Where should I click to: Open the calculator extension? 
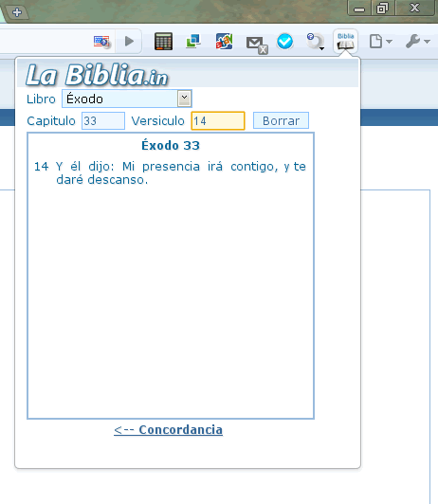click(163, 42)
